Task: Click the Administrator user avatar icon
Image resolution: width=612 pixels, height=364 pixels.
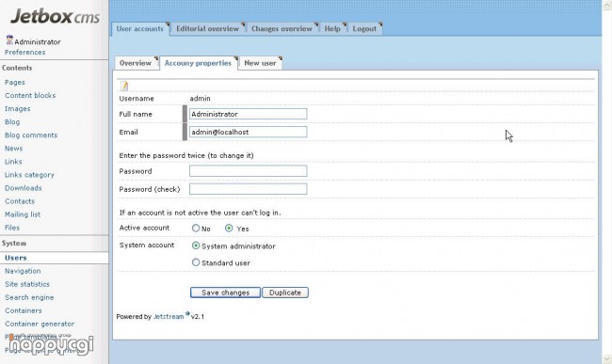Action: pos(9,40)
